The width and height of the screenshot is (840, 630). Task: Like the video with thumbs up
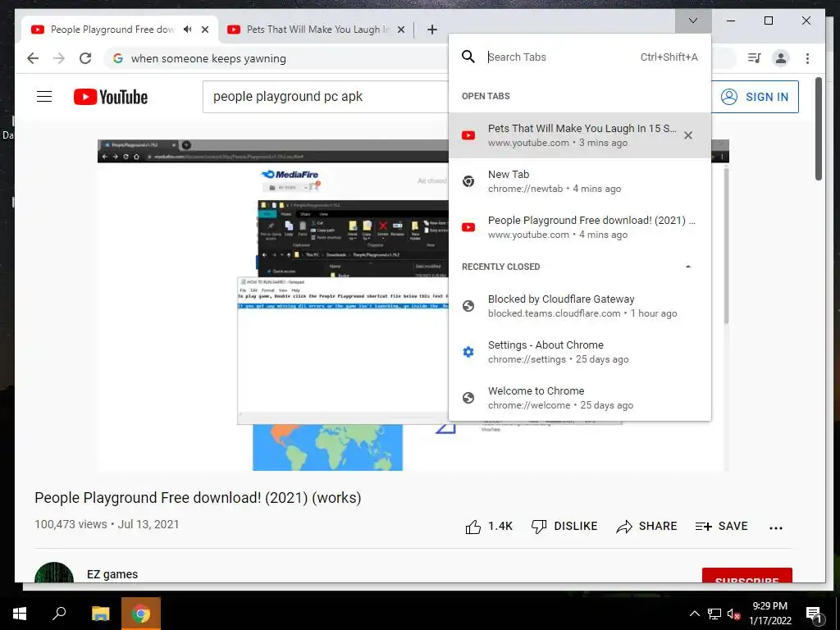tap(489, 527)
